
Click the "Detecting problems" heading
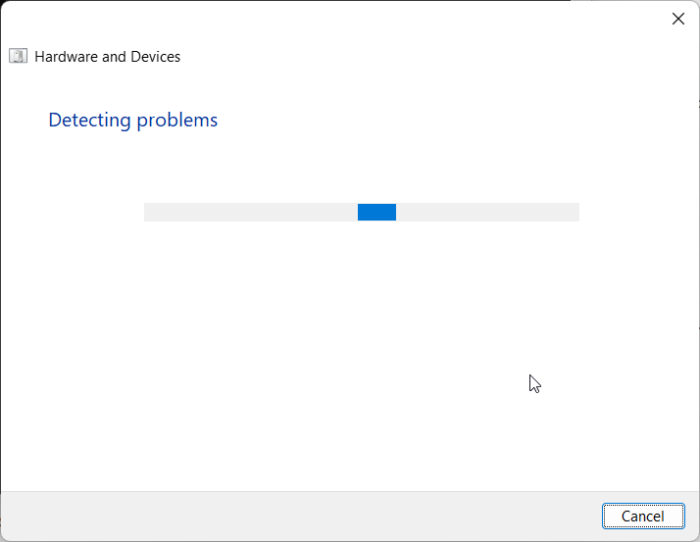pos(133,120)
